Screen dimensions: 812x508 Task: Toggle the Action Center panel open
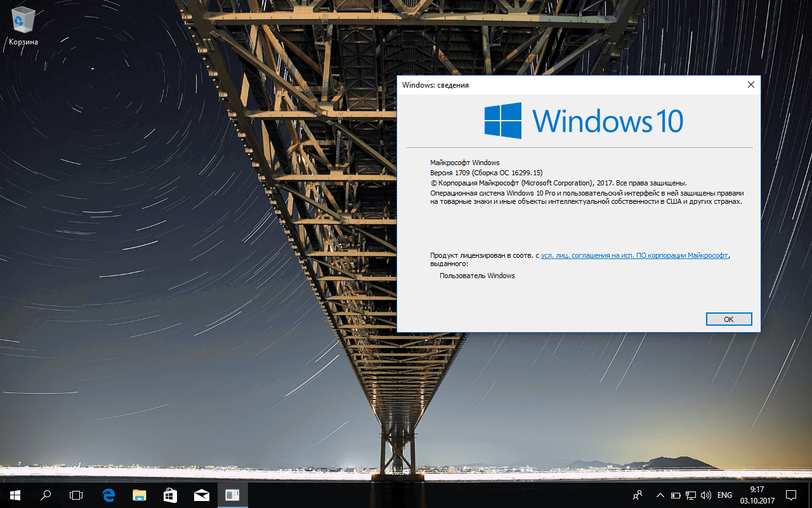pos(792,495)
